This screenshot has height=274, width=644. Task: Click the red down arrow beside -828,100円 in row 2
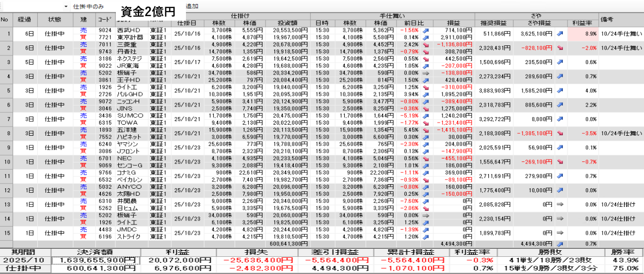pyautogui.click(x=560, y=48)
